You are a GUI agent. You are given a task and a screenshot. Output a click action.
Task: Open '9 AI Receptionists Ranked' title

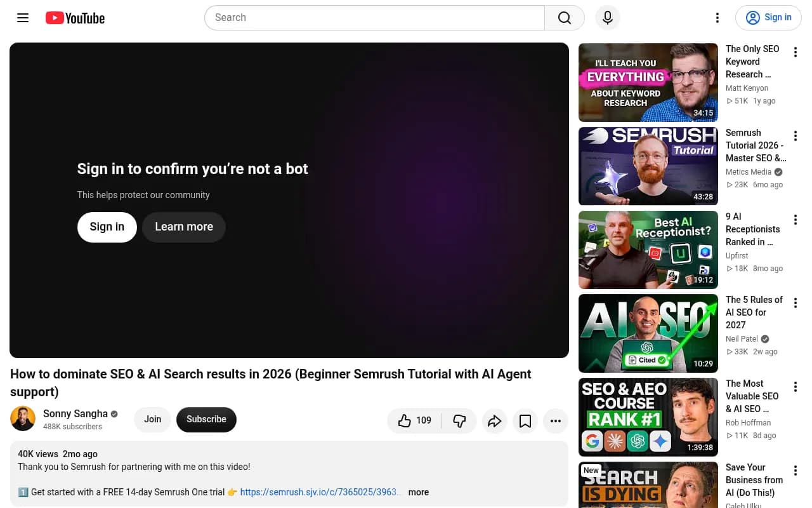(753, 229)
